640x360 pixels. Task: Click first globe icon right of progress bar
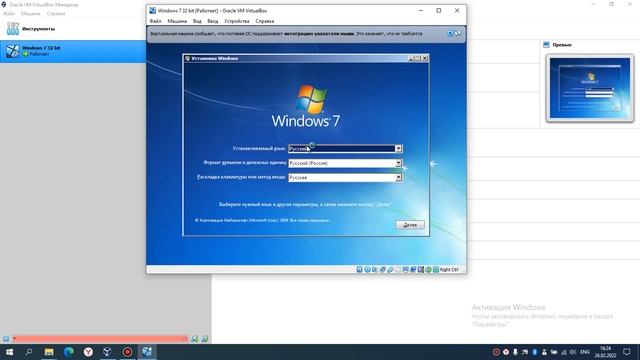[195, 339]
